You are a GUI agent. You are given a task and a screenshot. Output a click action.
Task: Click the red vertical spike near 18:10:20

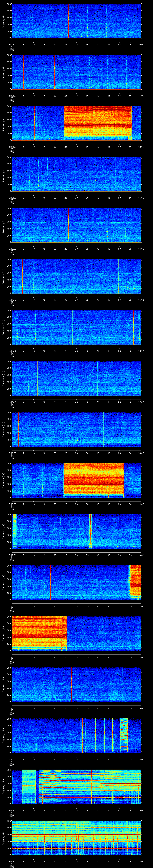pyautogui.click(x=55, y=72)
